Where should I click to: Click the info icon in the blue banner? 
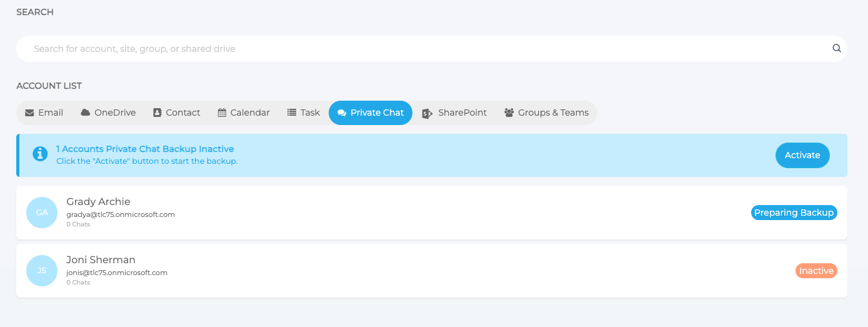(41, 154)
